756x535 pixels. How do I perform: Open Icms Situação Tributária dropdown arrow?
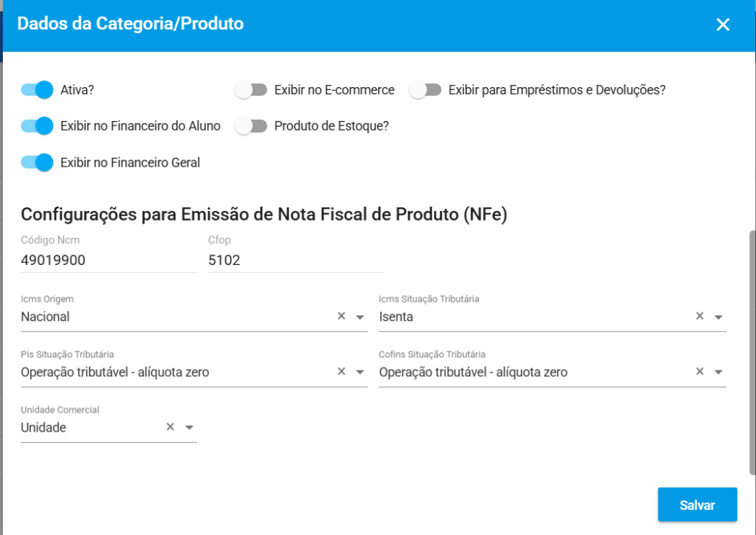[x=718, y=317]
